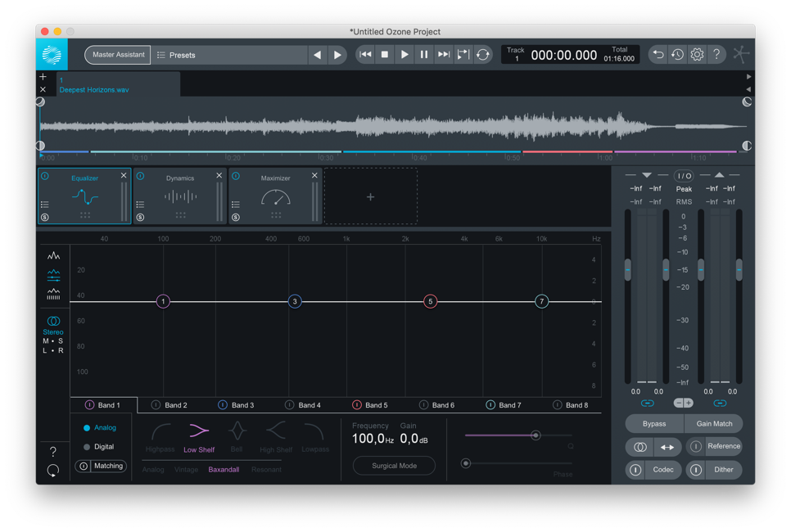
Task: Click the play-from-marker flag icon
Action: click(463, 55)
